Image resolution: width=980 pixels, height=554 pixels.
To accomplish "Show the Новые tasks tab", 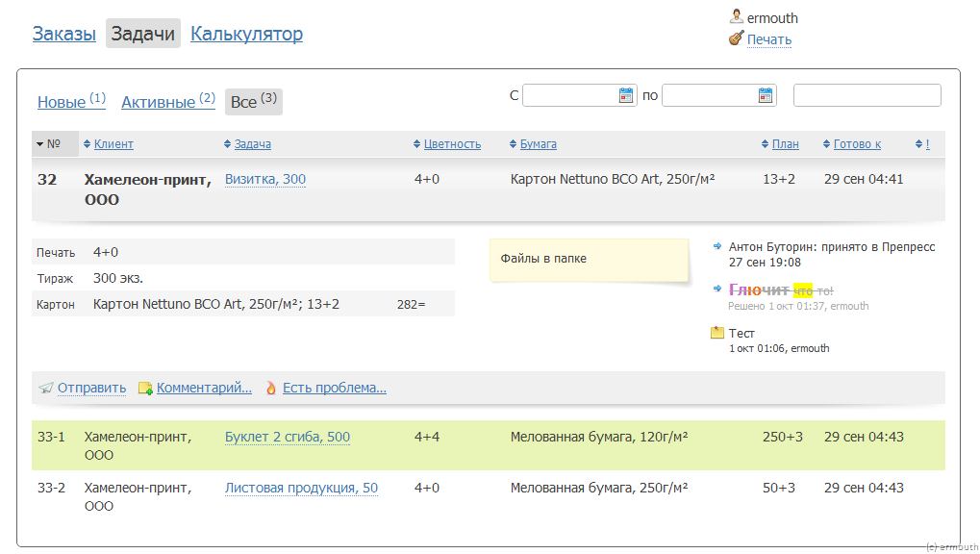I will click(63, 102).
